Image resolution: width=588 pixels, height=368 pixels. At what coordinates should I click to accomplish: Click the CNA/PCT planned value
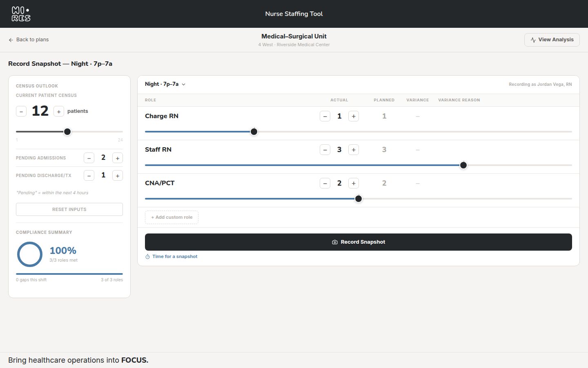pyautogui.click(x=384, y=183)
